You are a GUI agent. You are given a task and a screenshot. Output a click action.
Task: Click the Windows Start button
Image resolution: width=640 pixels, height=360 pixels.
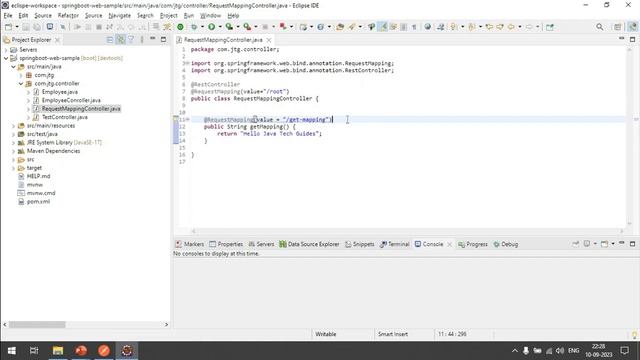click(x=11, y=351)
